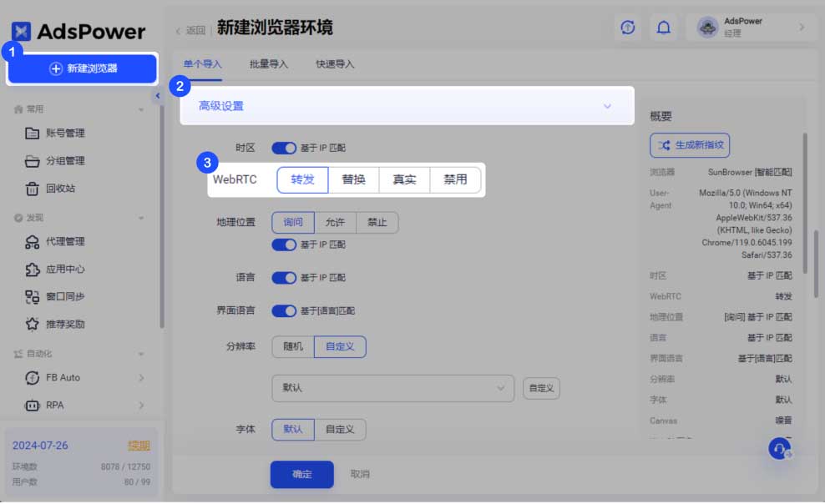Click the refresh sync icon in header
The image size is (825, 504).
tap(628, 28)
